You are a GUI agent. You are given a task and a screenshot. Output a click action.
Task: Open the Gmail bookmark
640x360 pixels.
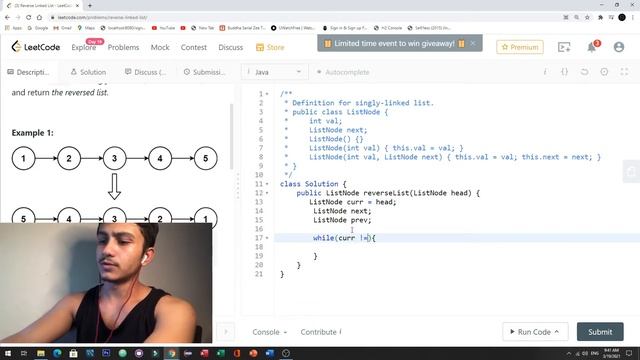[62, 28]
